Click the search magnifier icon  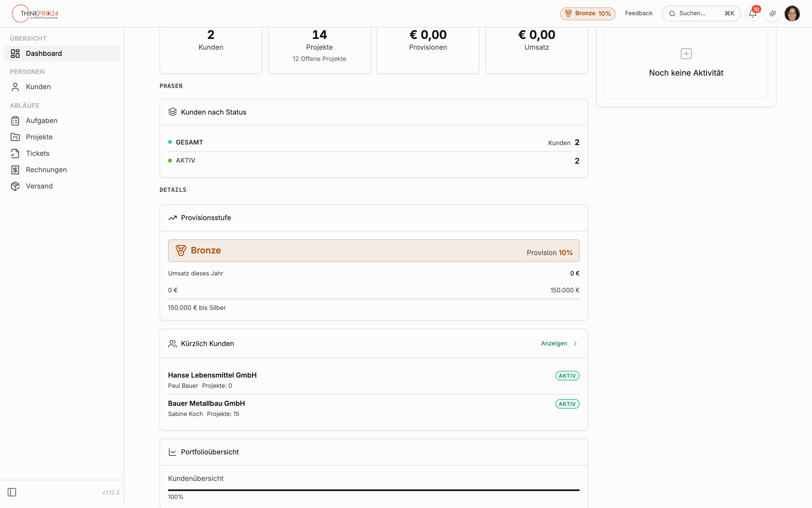[672, 14]
